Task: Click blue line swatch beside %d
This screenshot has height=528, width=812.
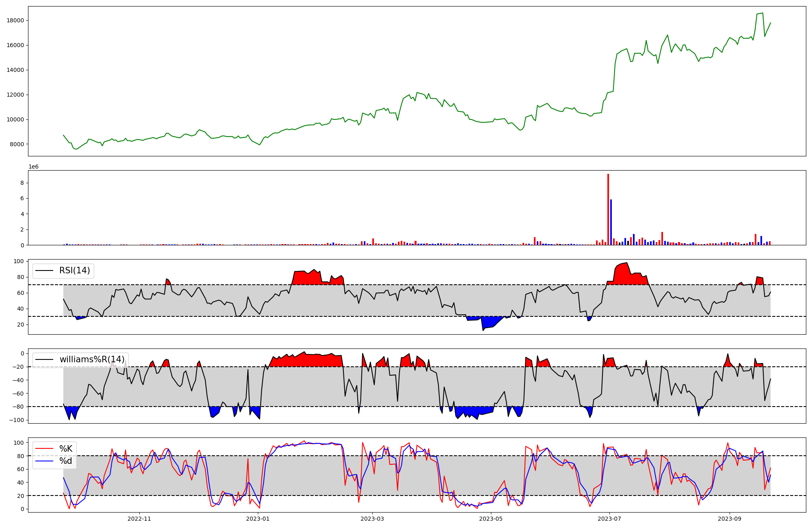Action: pos(45,461)
